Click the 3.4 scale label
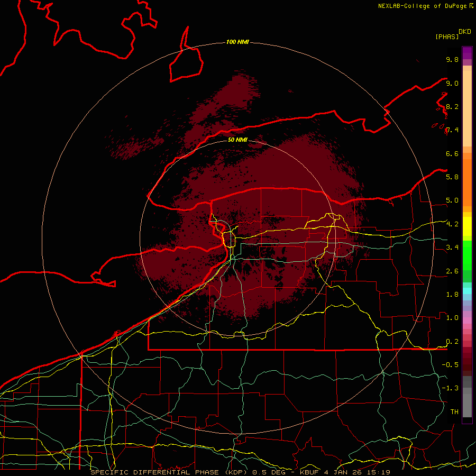 [452, 247]
